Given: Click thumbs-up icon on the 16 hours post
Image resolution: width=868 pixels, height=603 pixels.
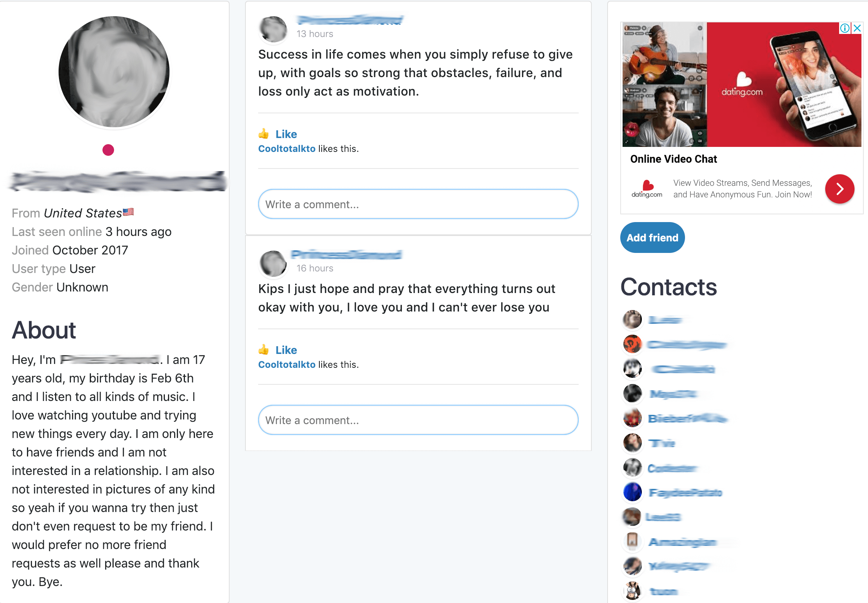Looking at the screenshot, I should pos(264,350).
